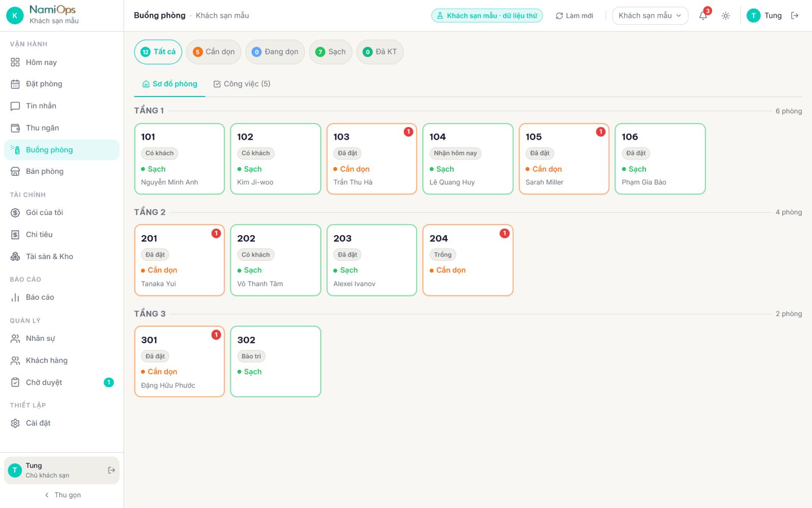Viewport: 812px width, 508px height.
Task: Open Tung user profile in header
Action: 764,16
